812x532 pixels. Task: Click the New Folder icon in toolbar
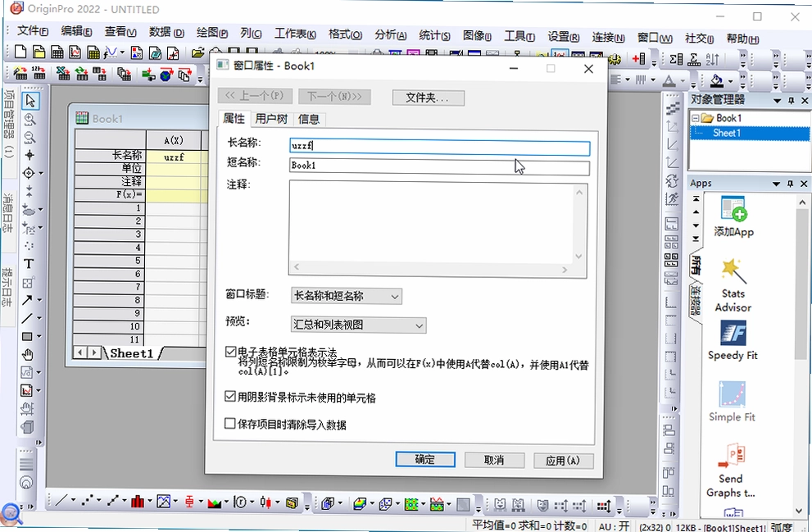pos(39,52)
